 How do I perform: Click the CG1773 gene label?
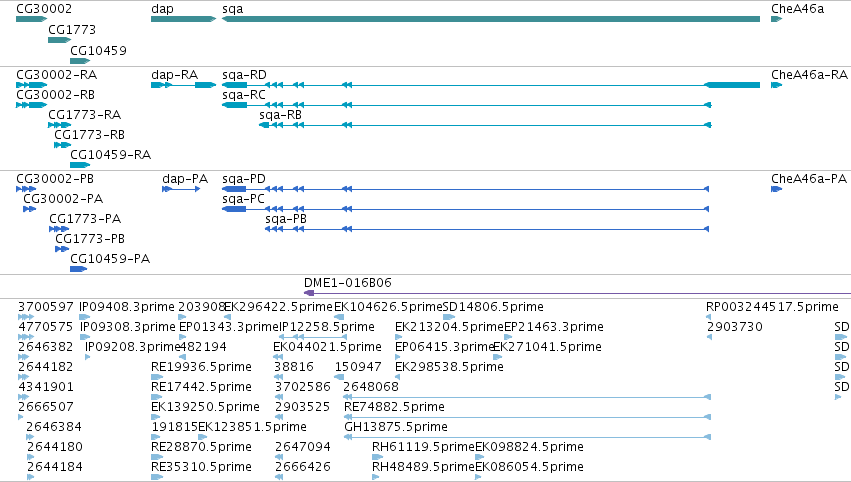pos(72,30)
